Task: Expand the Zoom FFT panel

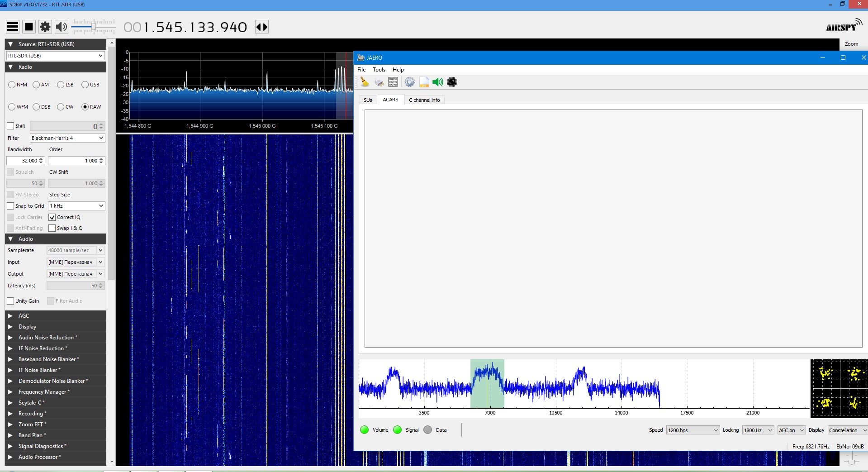Action: pos(56,424)
